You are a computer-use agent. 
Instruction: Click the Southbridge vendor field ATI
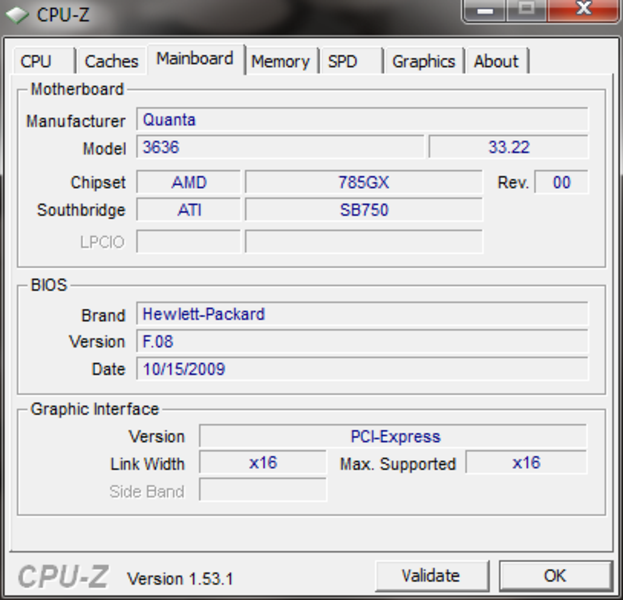click(x=188, y=210)
